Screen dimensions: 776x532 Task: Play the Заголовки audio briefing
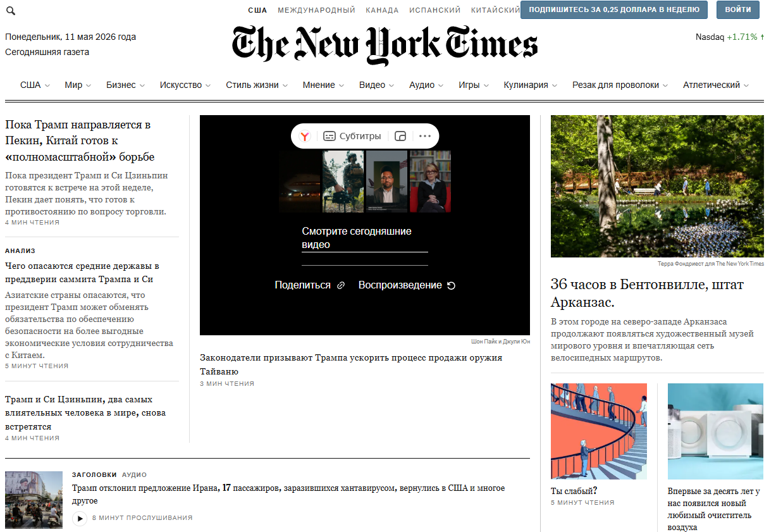tap(80, 518)
